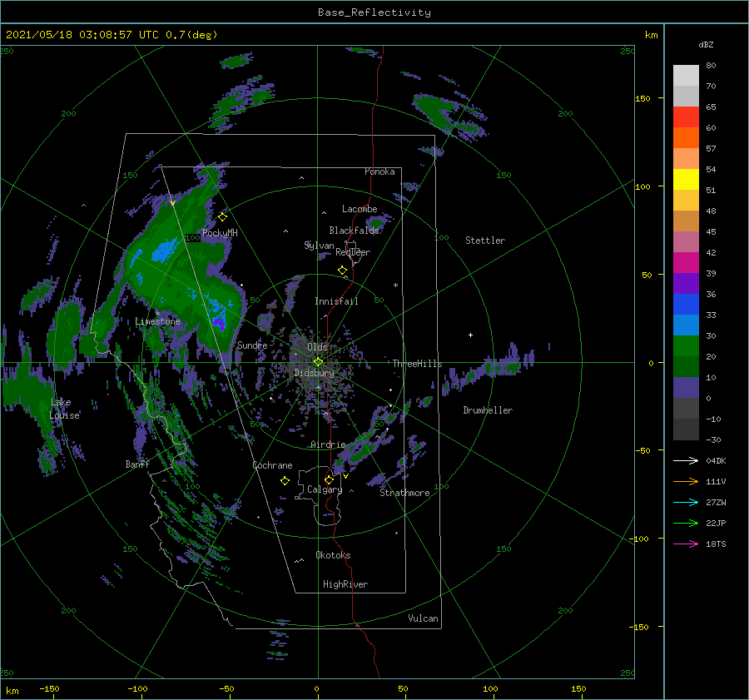Image resolution: width=749 pixels, height=700 pixels.
Task: Click the white plus marker east of ThreeHills
Action: [470, 335]
